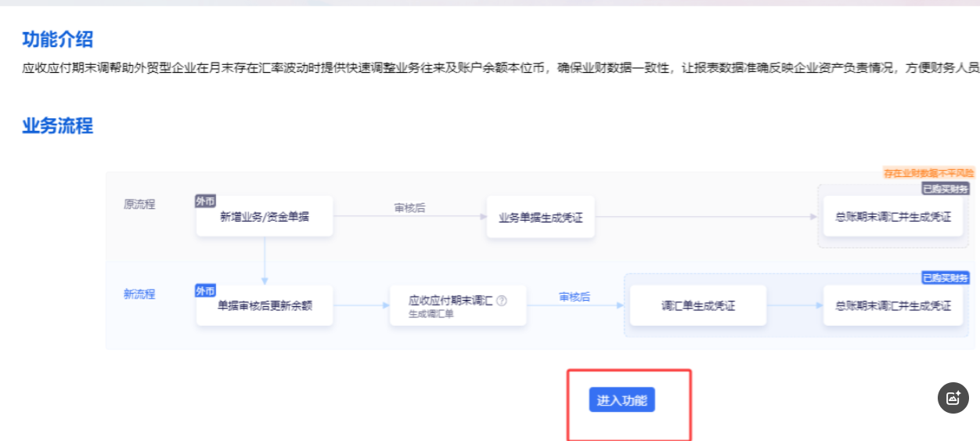Viewport: 980px width, 441px height.
Task: Click the 进入功能 button
Action: 622,400
